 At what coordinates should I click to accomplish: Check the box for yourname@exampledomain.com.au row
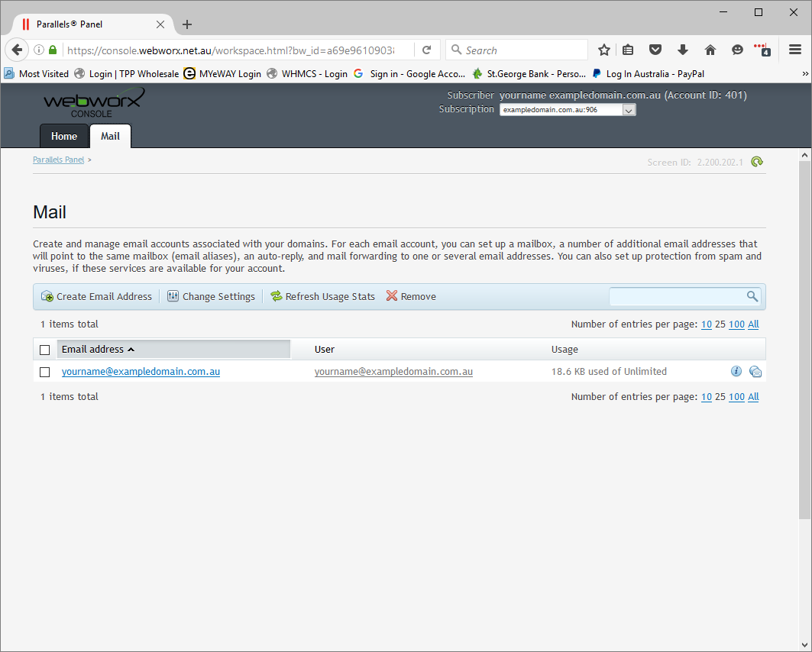pyautogui.click(x=45, y=372)
